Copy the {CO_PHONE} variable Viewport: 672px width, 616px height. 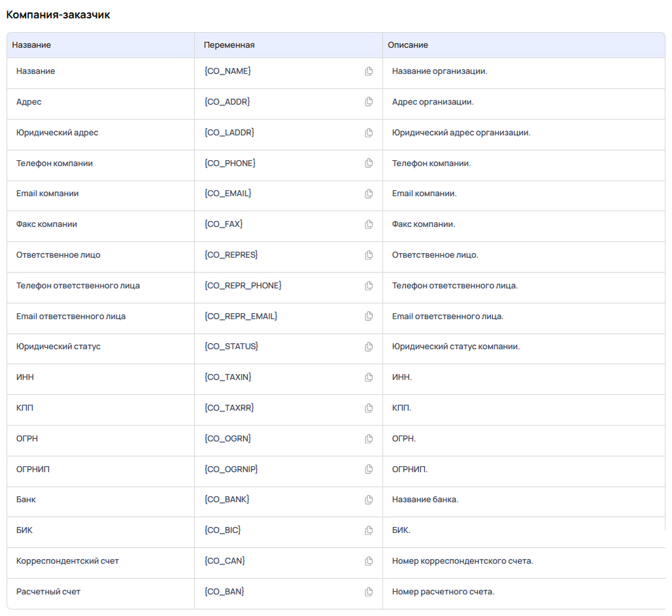click(369, 163)
